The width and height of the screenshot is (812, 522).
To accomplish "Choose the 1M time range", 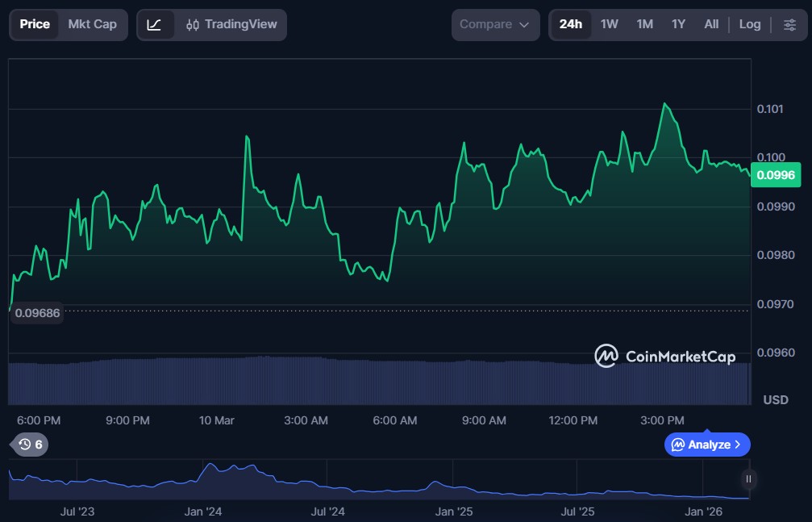I will point(644,25).
